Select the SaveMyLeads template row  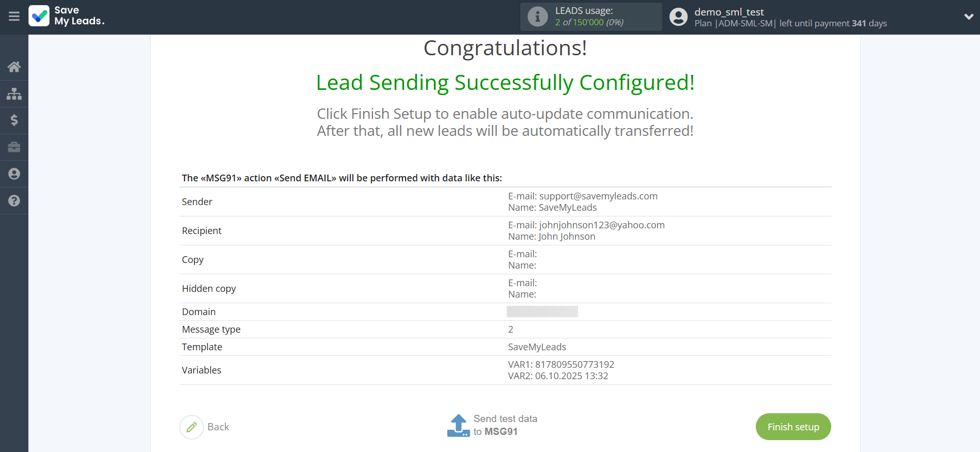537,347
